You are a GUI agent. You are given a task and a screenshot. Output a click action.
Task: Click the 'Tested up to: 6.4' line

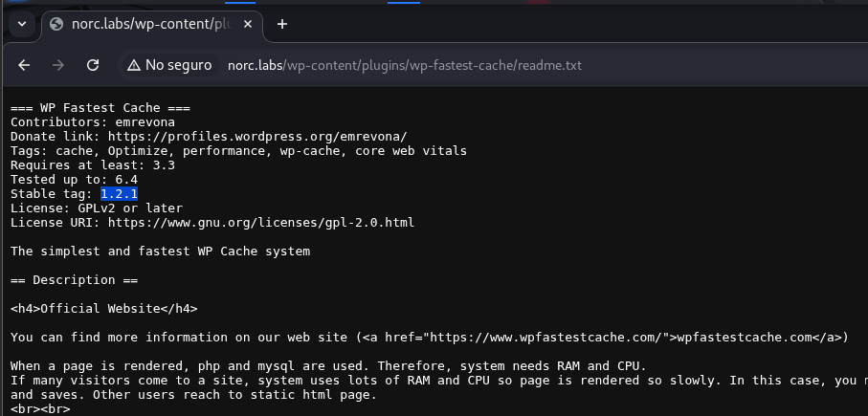click(74, 180)
